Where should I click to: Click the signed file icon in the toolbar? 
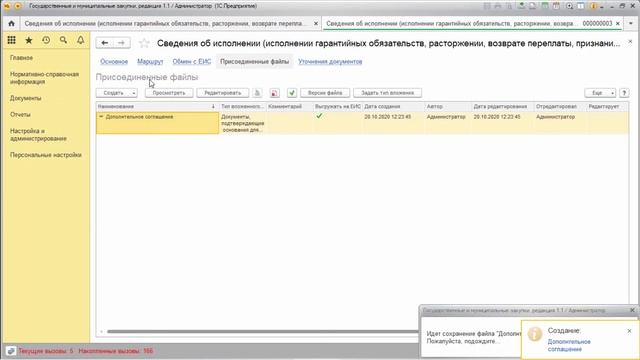pyautogui.click(x=258, y=93)
